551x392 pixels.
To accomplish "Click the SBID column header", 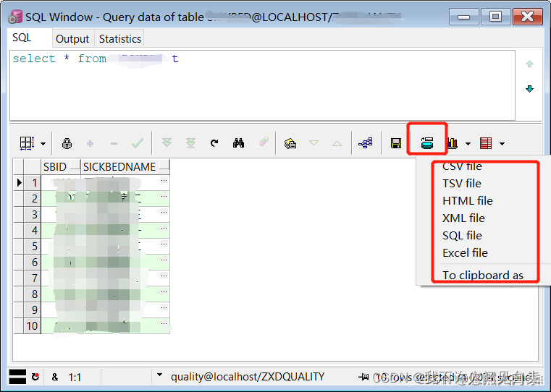I will [x=61, y=166].
